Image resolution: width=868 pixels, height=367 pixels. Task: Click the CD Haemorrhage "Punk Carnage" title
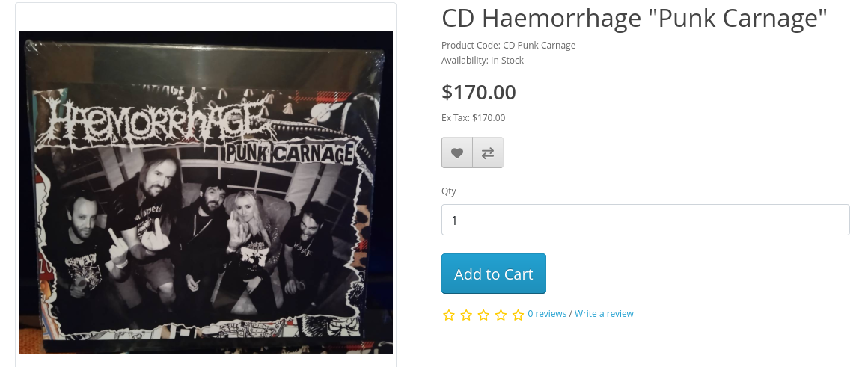[x=635, y=18]
